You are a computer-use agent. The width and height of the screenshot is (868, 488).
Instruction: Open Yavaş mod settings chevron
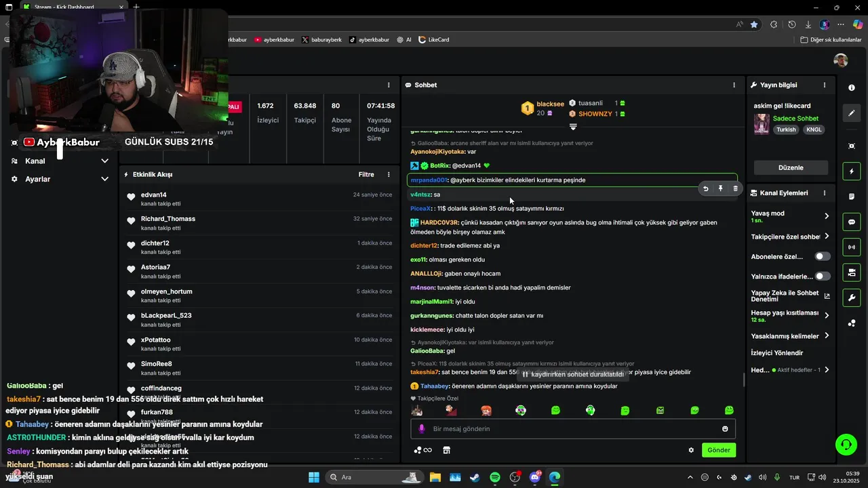pos(827,216)
